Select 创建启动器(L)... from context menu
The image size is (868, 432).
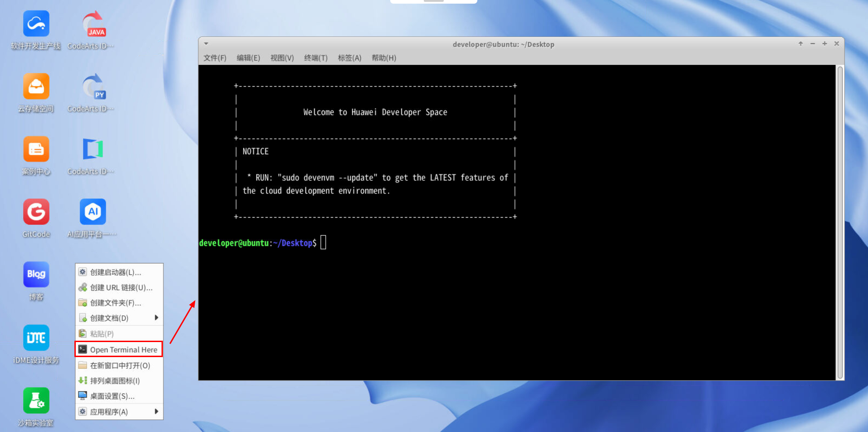[x=119, y=272]
